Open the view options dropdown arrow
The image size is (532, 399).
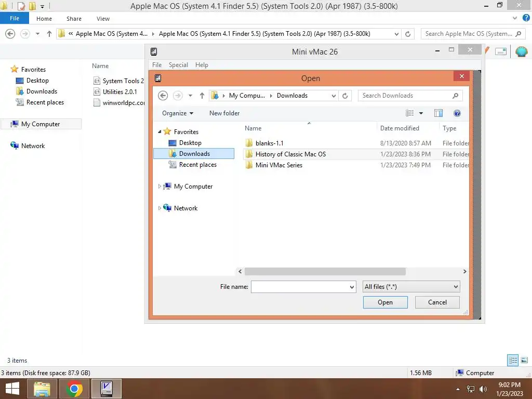click(x=421, y=113)
